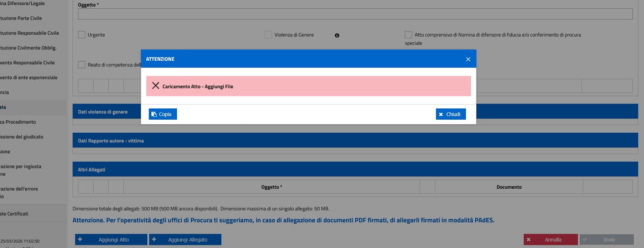The height and width of the screenshot is (248, 644).
Task: Check Atto comprensivo di Nomina checkbox
Action: [409, 35]
